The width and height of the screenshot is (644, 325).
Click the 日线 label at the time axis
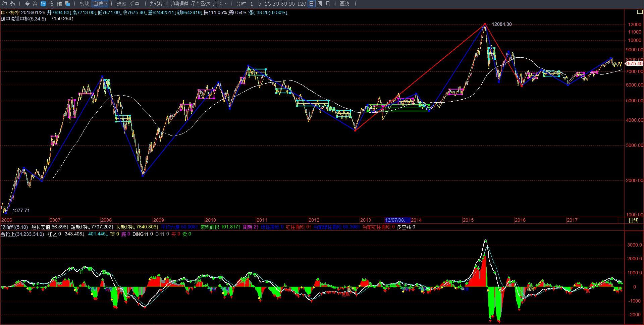point(633,220)
